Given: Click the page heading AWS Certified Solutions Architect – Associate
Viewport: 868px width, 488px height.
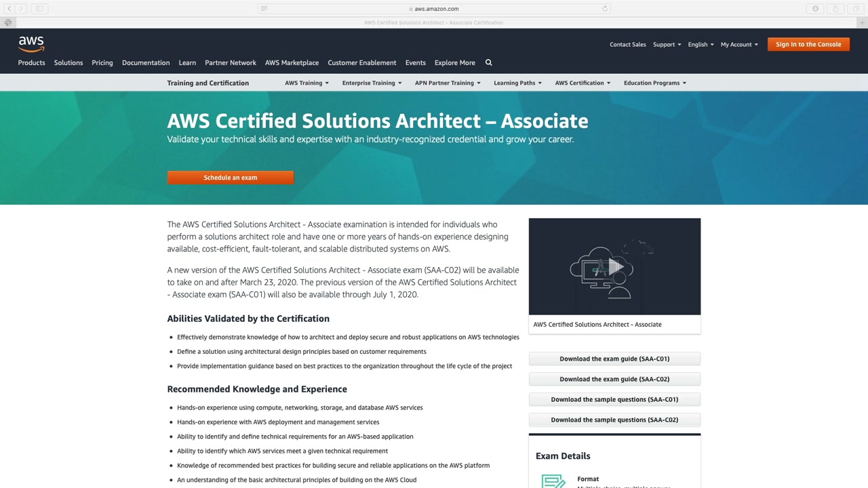Looking at the screenshot, I should [378, 121].
